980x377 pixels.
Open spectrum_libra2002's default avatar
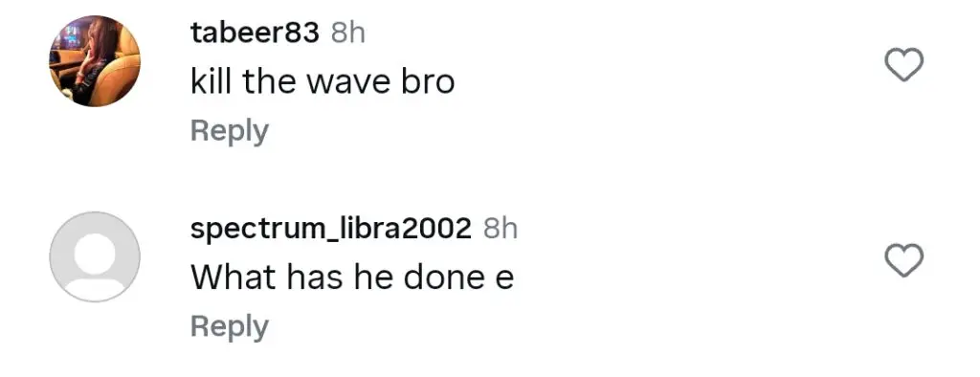95,257
